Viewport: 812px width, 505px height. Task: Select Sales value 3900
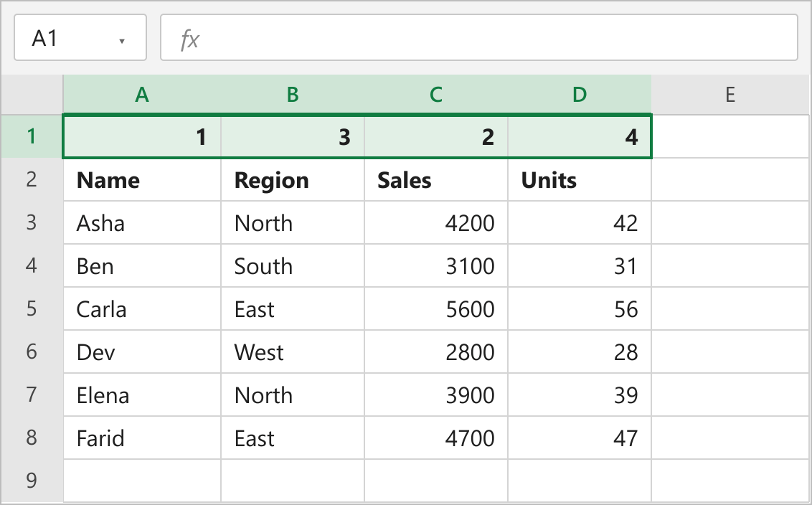tap(436, 395)
